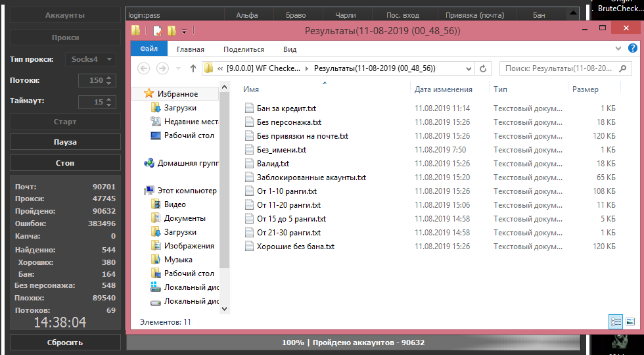Screen dimensions: 644x355
Task: Click the New folder icon in title bar
Action: (172, 31)
